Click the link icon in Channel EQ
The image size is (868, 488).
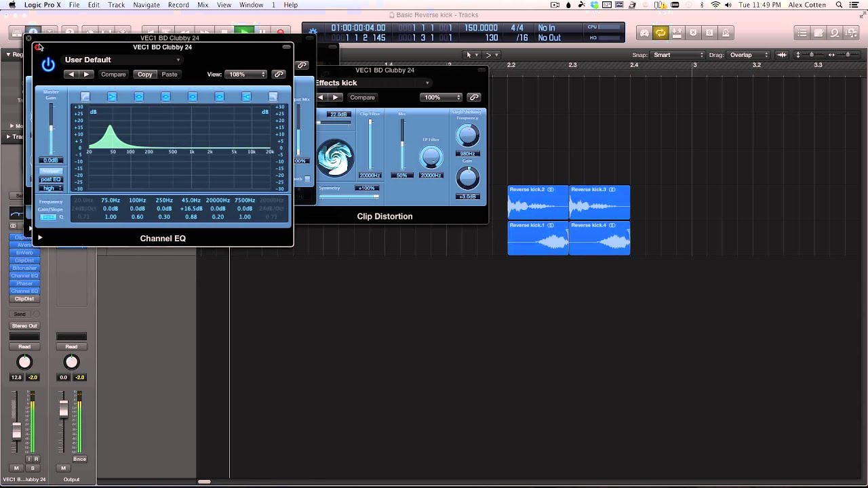[x=279, y=75]
